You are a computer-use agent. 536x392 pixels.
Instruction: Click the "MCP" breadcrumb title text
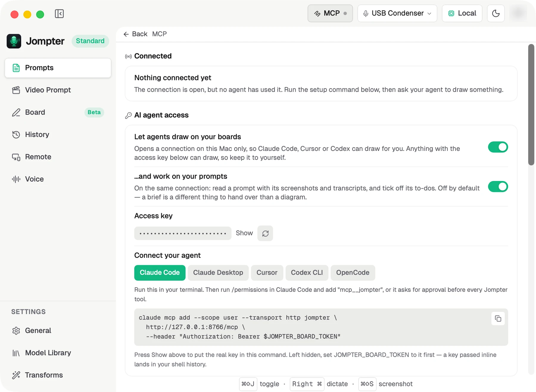pyautogui.click(x=159, y=34)
